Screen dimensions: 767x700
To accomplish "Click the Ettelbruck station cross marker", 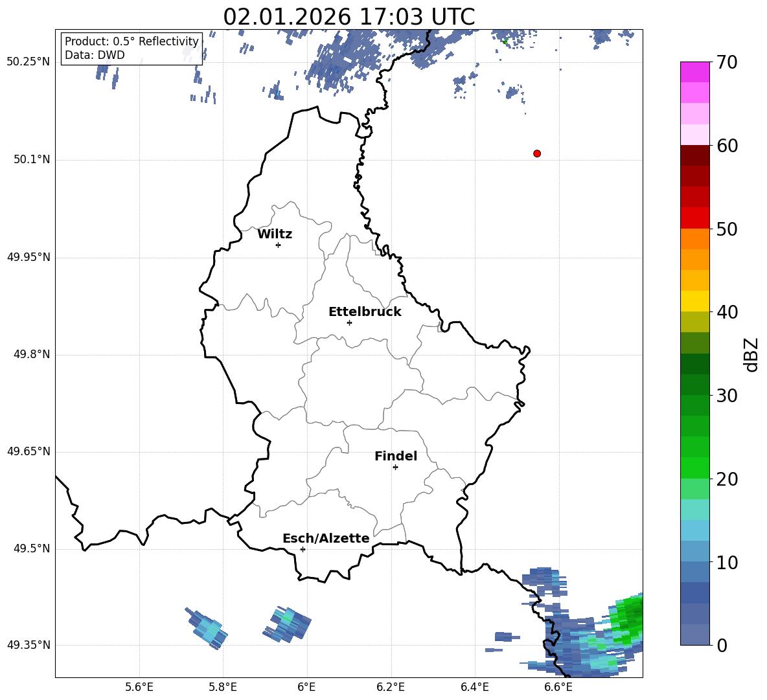I will (349, 322).
